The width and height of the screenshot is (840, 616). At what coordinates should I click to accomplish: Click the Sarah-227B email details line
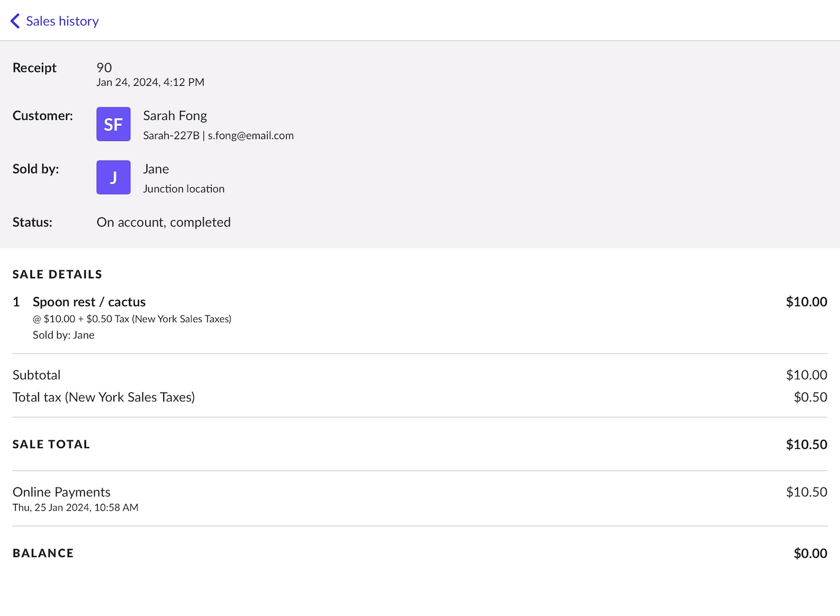pos(218,136)
